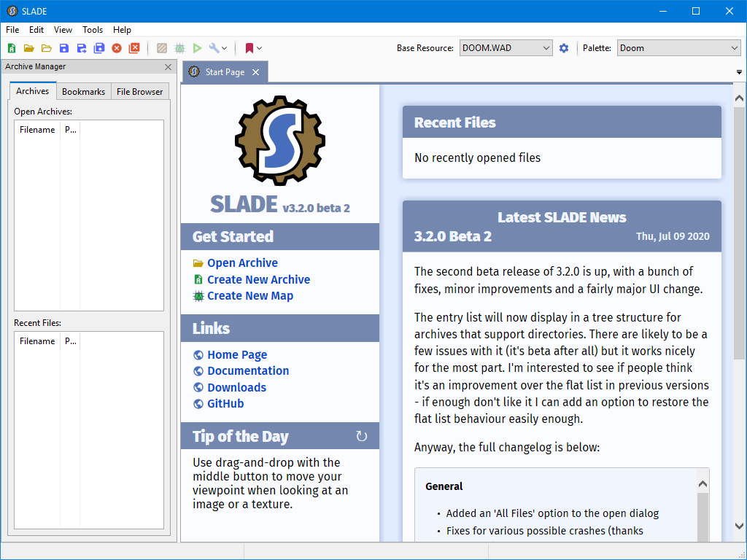
Task: Open the View menu
Action: (63, 29)
